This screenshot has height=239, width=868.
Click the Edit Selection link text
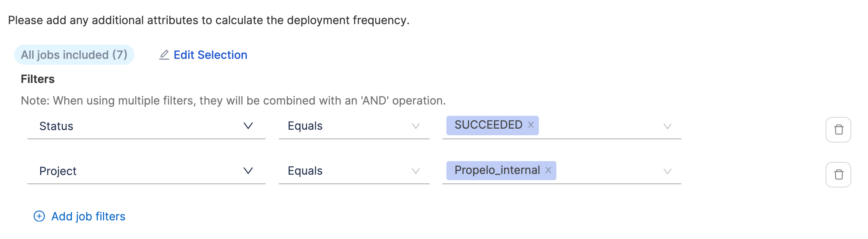(210, 55)
